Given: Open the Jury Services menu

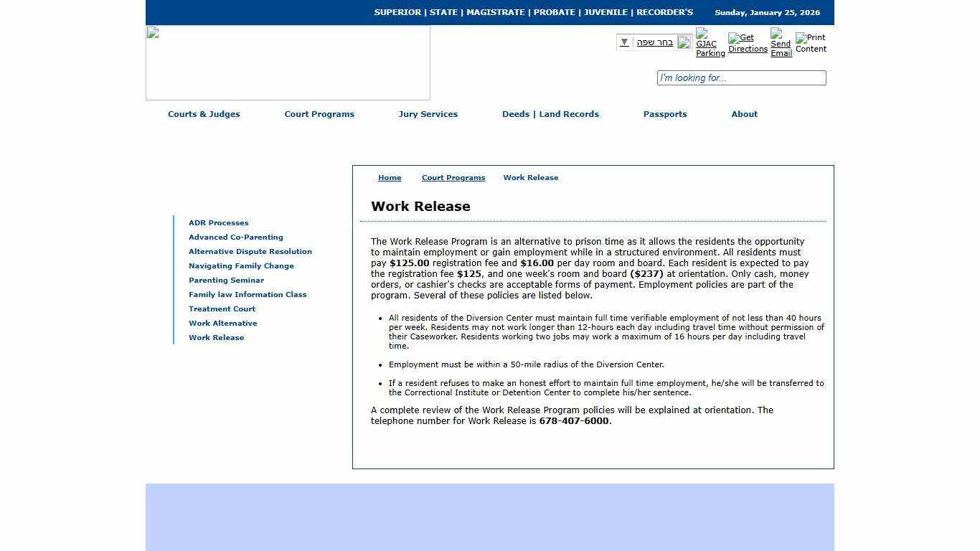Looking at the screenshot, I should pyautogui.click(x=428, y=114).
